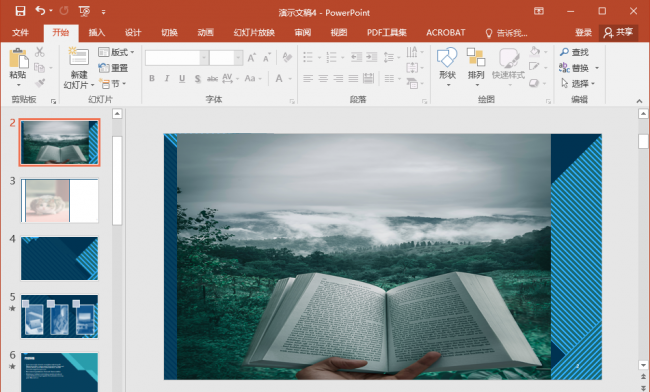This screenshot has width=650, height=392.
Task: Click the Cut scissors icon
Action: tap(40, 52)
